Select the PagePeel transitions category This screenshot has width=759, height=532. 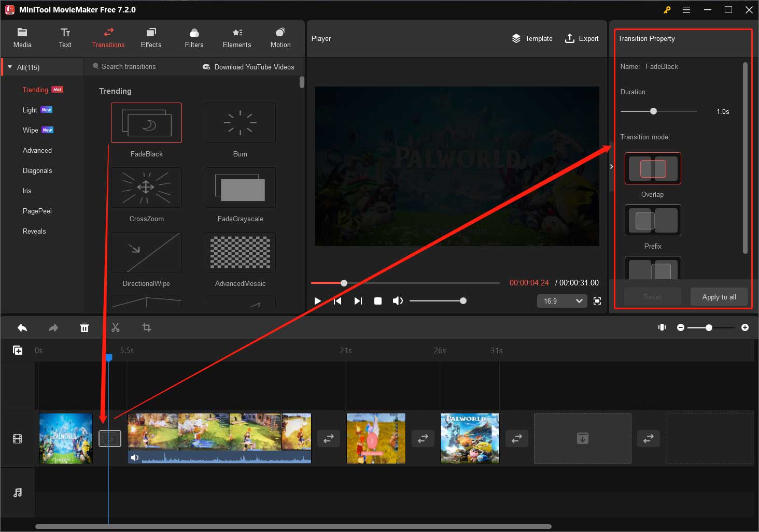coord(37,211)
